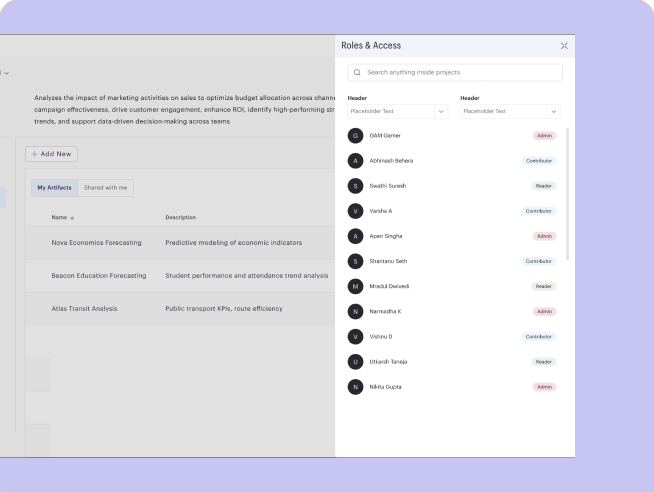Viewport: 654px width, 492px height.
Task: Click Abhinash Behera's Contributor role badge
Action: point(539,161)
